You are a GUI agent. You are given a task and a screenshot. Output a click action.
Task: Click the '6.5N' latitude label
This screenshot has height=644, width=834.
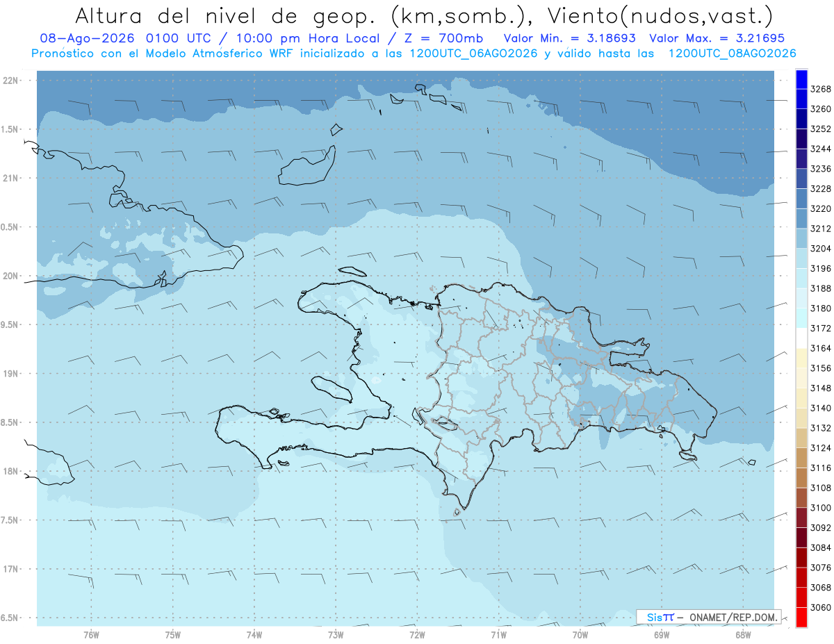[x=10, y=618]
